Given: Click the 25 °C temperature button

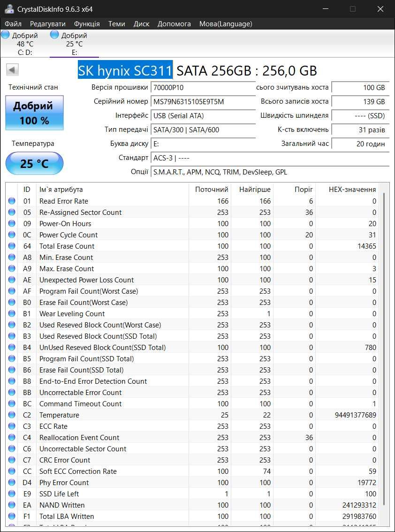Looking at the screenshot, I should pyautogui.click(x=34, y=164).
